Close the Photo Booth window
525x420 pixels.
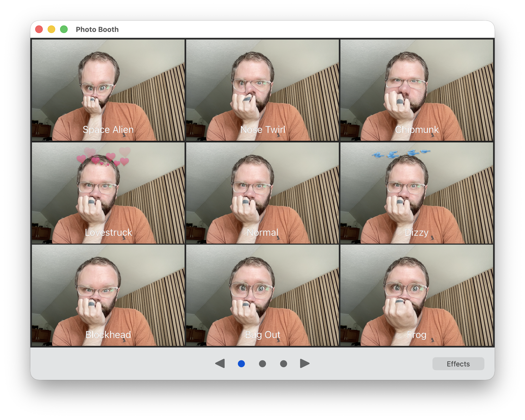39,29
